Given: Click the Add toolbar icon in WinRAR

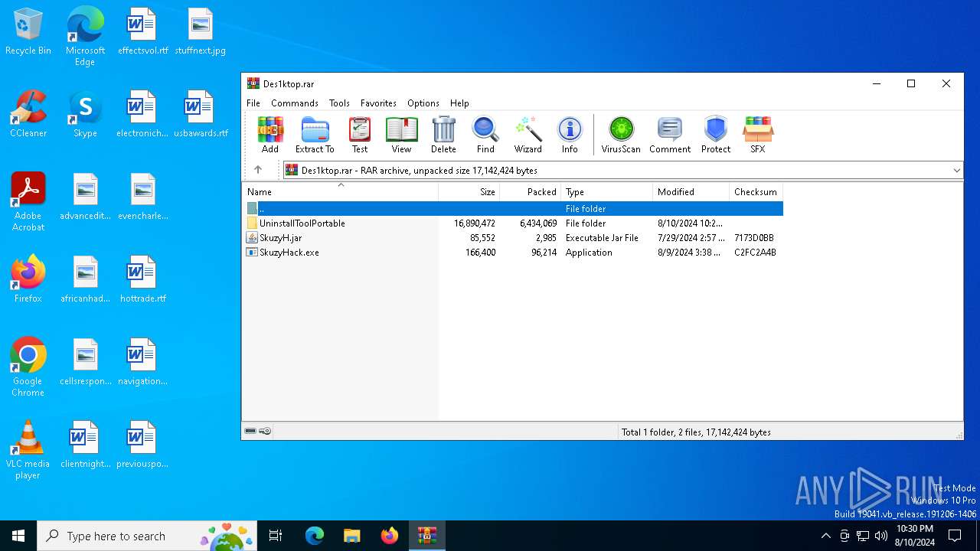Looking at the screenshot, I should point(270,135).
